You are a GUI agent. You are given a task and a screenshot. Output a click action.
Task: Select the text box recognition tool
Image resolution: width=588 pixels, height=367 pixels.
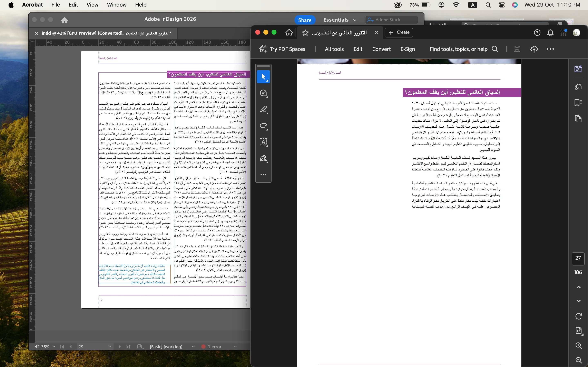click(263, 142)
